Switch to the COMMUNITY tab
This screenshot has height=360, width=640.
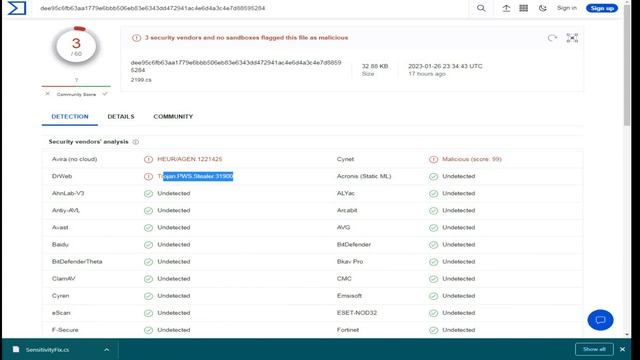[x=173, y=117]
